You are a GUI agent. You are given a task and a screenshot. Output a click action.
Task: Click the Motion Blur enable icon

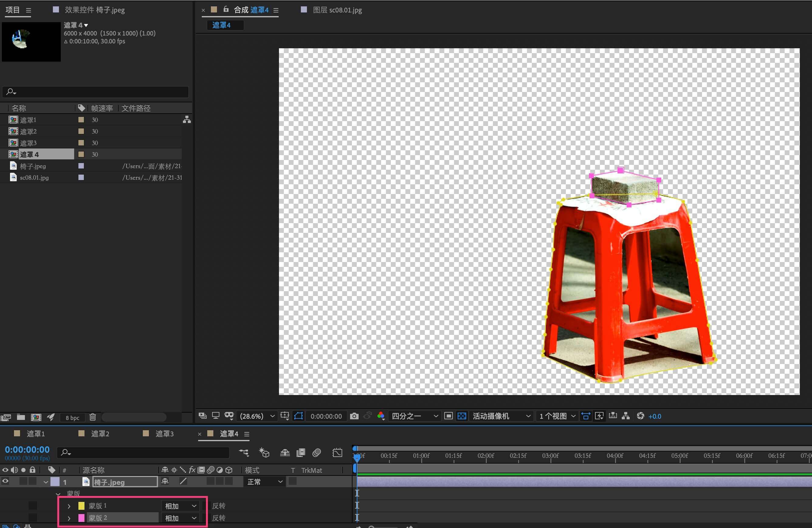point(317,453)
